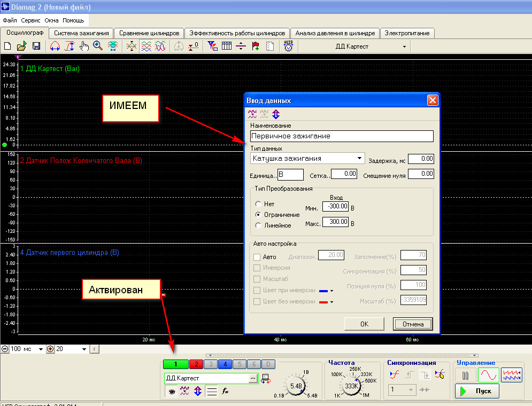Click the Наименование field with Первичное зажигание

342,136
